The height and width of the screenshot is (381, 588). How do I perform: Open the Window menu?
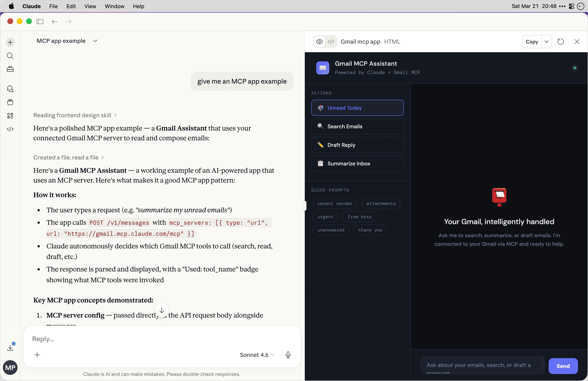(114, 6)
